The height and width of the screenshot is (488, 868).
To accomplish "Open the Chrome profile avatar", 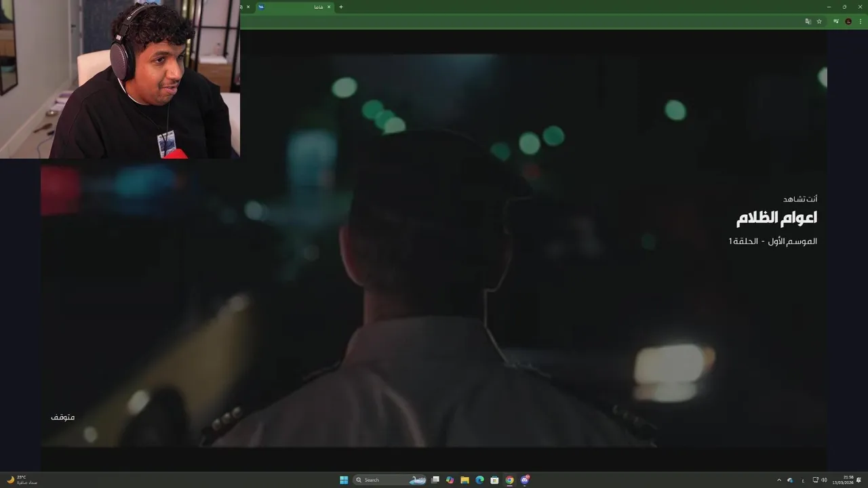I will 848,21.
